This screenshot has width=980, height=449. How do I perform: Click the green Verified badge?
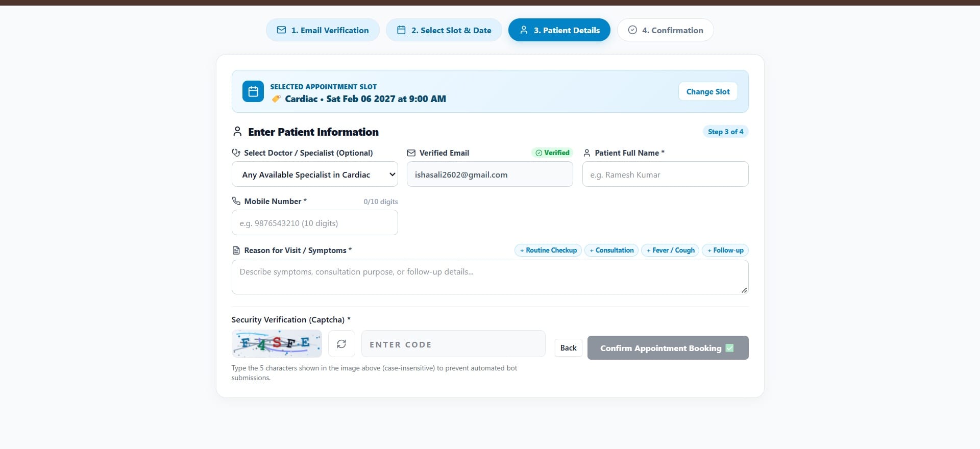(x=552, y=153)
